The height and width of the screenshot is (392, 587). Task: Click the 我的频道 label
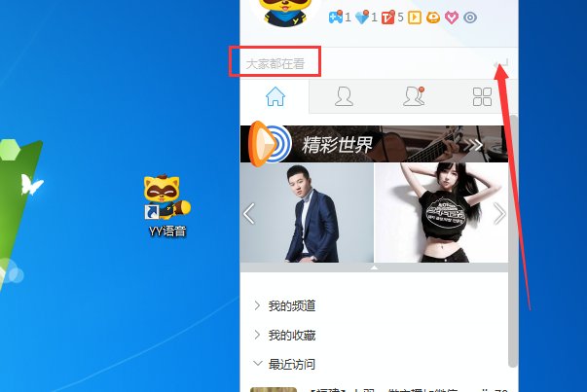(292, 305)
